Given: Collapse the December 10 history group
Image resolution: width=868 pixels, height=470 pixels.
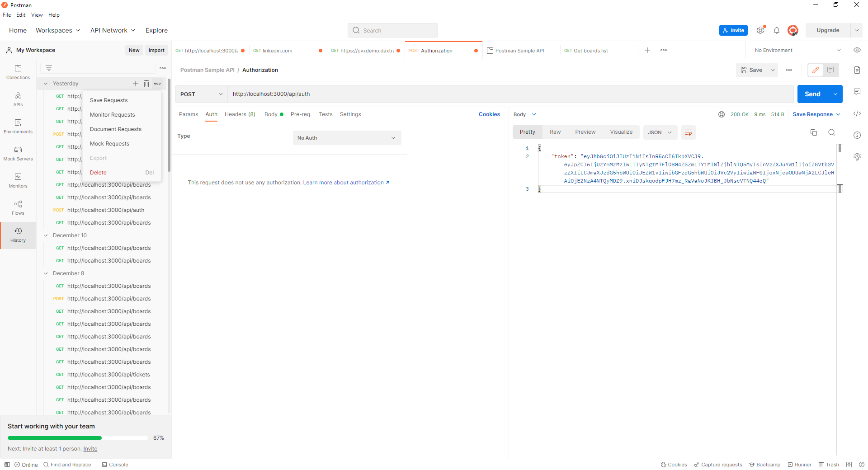Looking at the screenshot, I should (46, 235).
